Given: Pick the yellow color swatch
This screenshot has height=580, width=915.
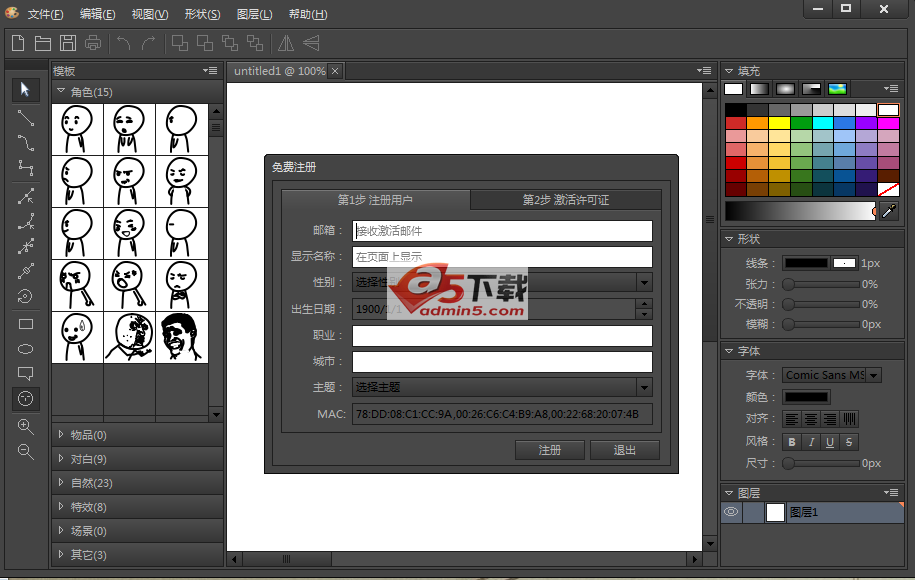Looking at the screenshot, I should (778, 123).
